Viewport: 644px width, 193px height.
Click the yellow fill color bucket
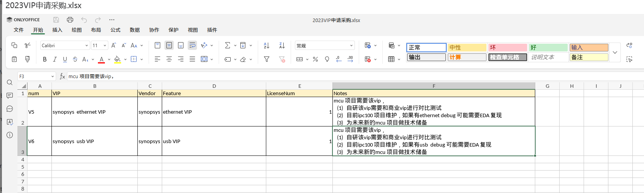point(117,59)
